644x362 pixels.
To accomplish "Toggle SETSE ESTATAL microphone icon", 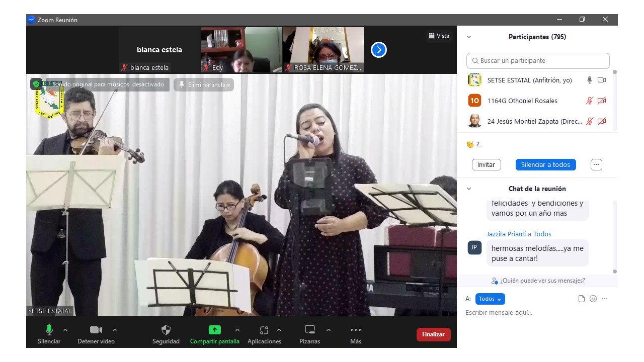I will click(590, 80).
